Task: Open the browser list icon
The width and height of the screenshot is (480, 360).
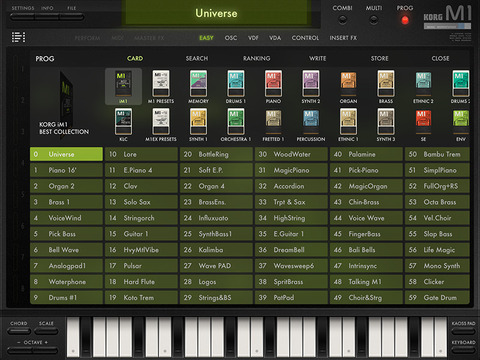Action: coord(18,37)
